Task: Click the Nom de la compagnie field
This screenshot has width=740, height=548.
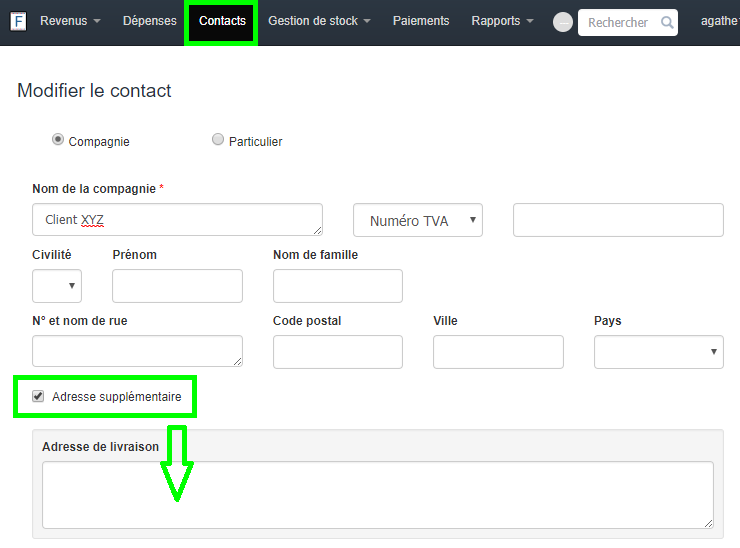Action: (x=177, y=220)
